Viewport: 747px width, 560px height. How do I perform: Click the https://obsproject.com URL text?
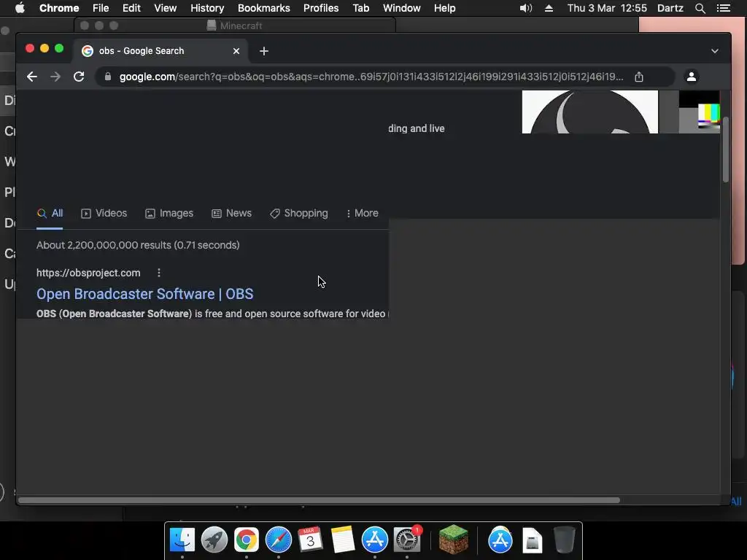(88, 273)
